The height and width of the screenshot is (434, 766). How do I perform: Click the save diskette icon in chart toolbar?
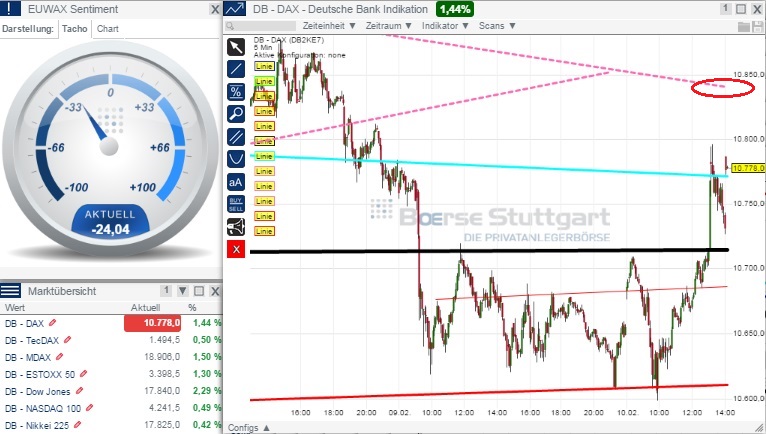point(757,26)
